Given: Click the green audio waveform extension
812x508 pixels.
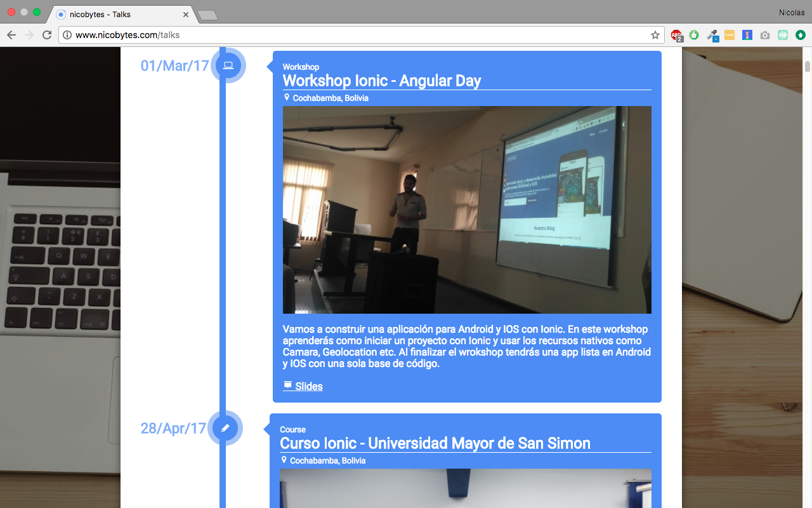Looking at the screenshot, I should point(783,35).
